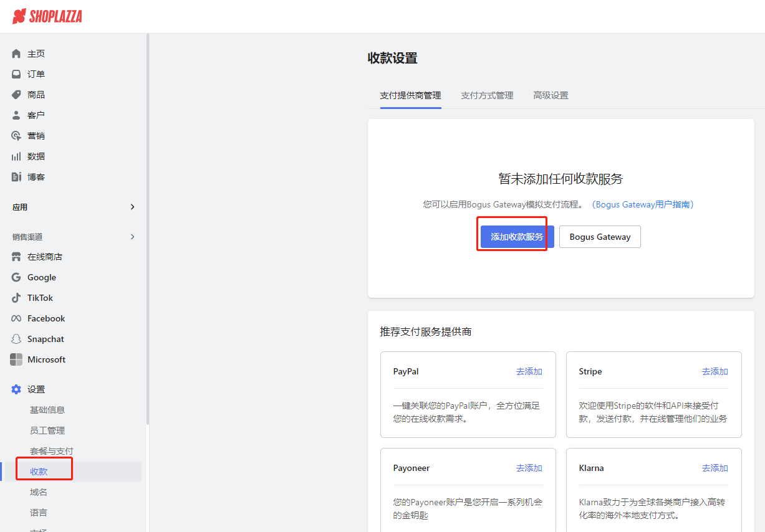
Task: Select 收款 under settings
Action: [39, 472]
